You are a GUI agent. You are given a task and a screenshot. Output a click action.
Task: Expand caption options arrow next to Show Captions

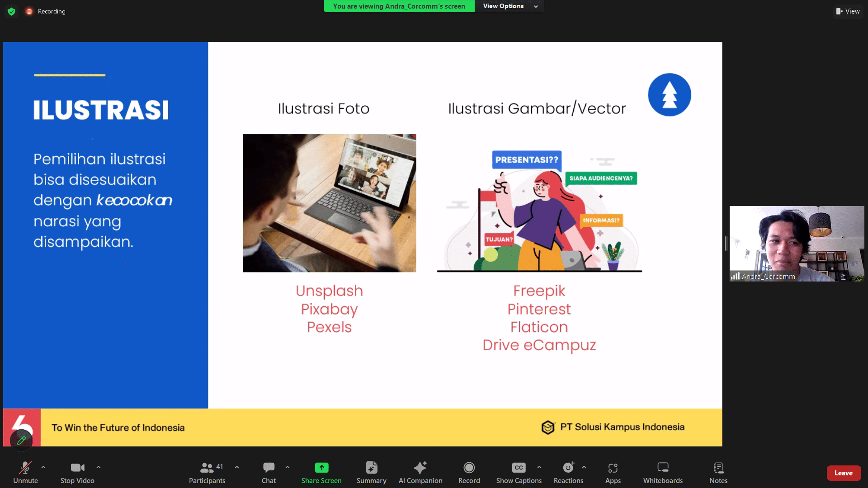click(539, 467)
